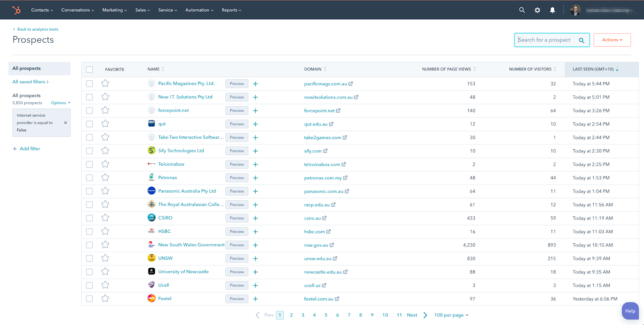Mark Foxtel as favorite
Viewport: 644px width, 325px height.
pyautogui.click(x=105, y=298)
